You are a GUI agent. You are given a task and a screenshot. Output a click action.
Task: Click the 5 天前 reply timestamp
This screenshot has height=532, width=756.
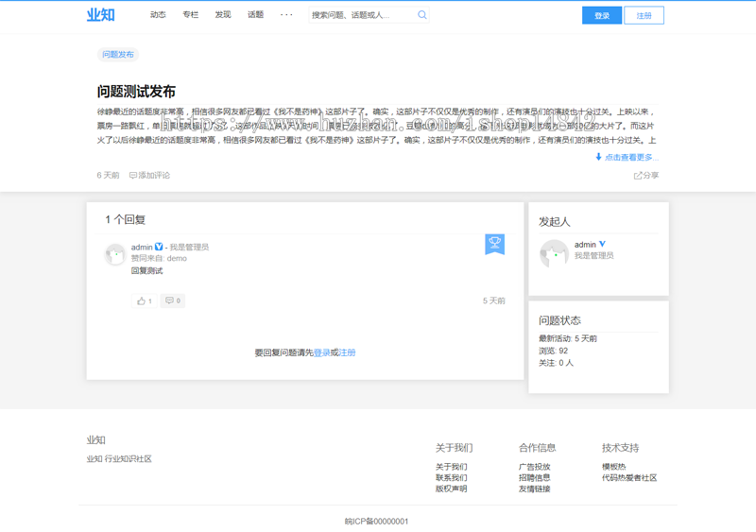pos(493,300)
